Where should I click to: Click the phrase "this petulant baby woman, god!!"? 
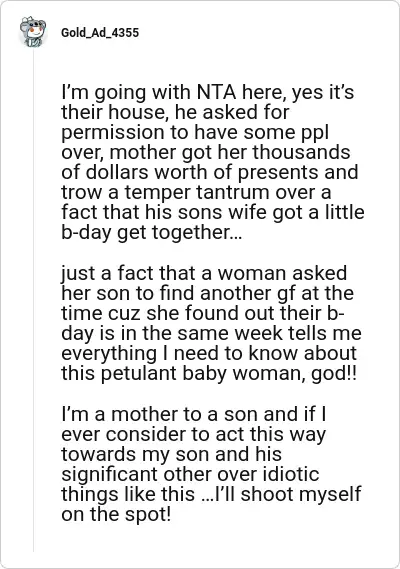point(209,373)
